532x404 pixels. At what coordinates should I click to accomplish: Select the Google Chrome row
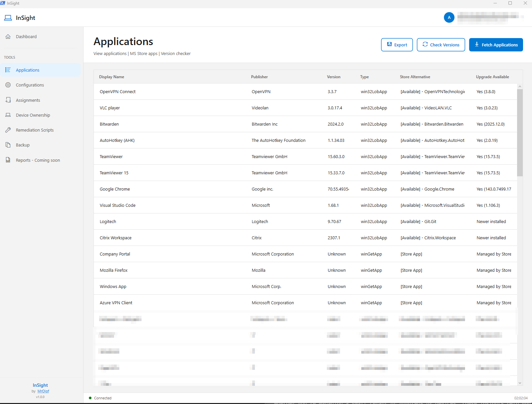(305, 189)
